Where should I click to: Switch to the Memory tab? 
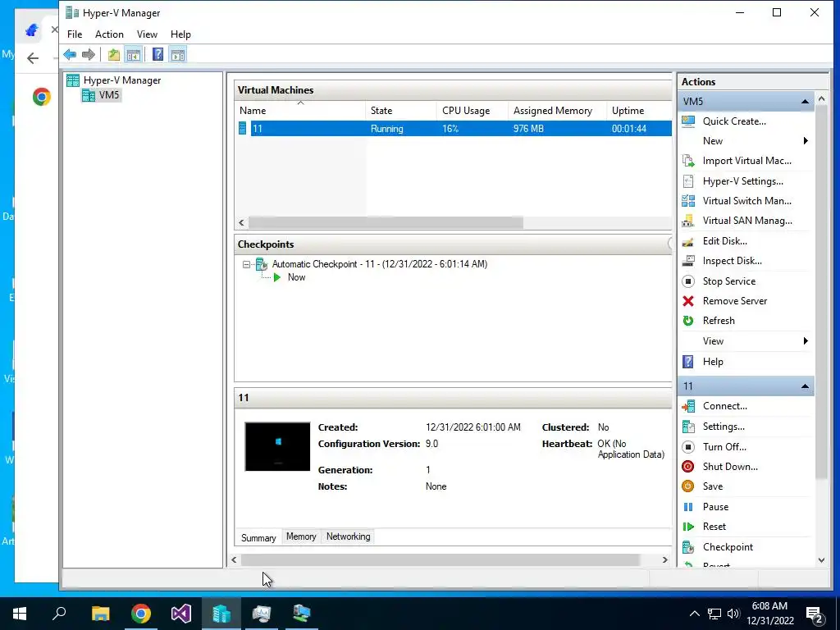click(x=301, y=536)
